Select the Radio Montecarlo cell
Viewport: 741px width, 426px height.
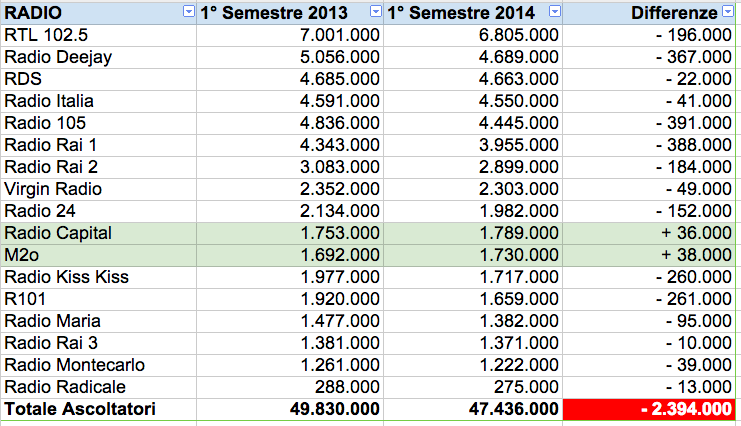98,365
